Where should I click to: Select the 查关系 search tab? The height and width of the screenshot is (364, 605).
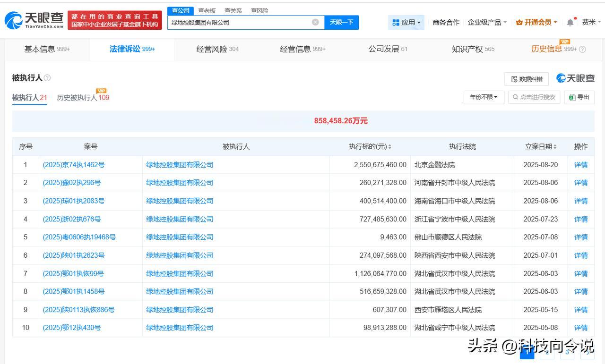coord(233,10)
